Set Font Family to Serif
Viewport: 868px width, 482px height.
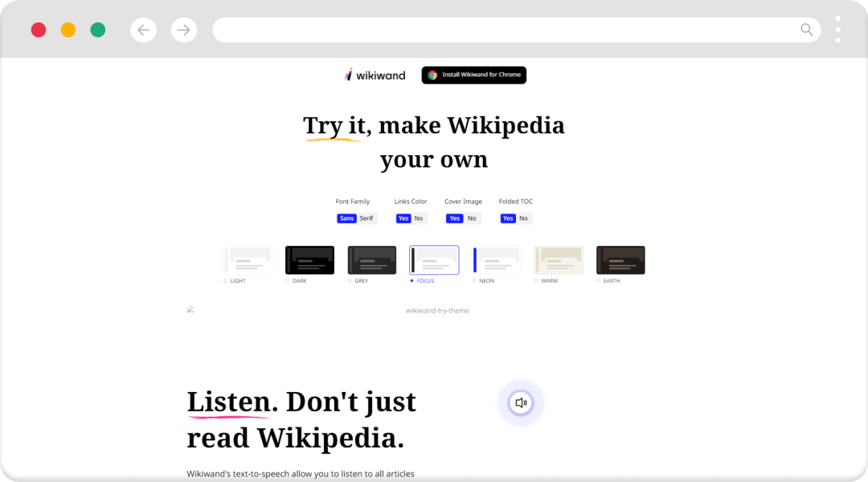pyautogui.click(x=366, y=219)
